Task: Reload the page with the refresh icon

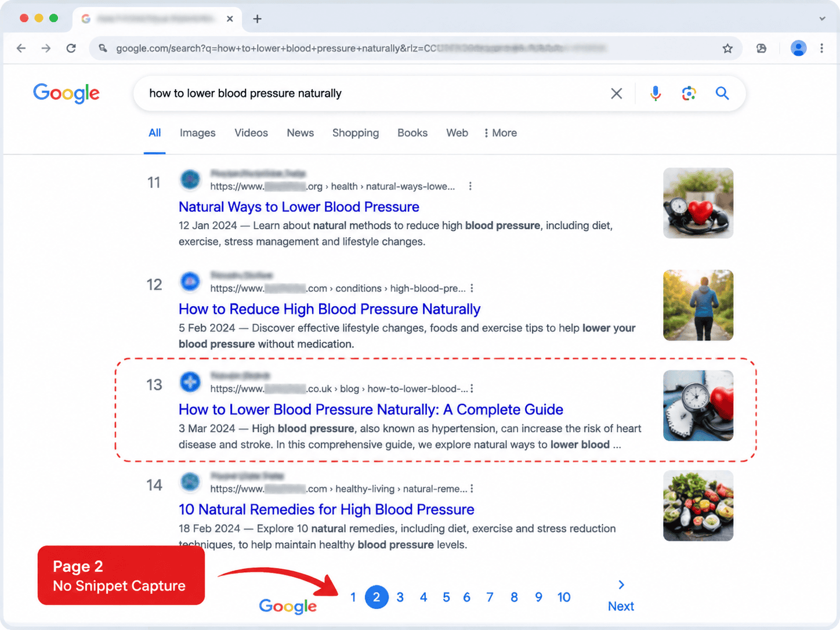Action: click(71, 48)
